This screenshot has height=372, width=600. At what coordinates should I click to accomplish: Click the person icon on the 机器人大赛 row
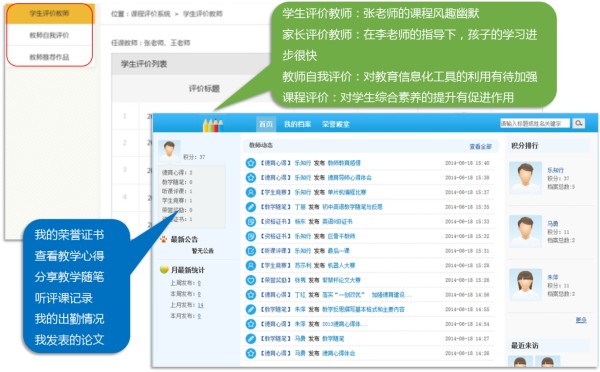click(x=251, y=265)
